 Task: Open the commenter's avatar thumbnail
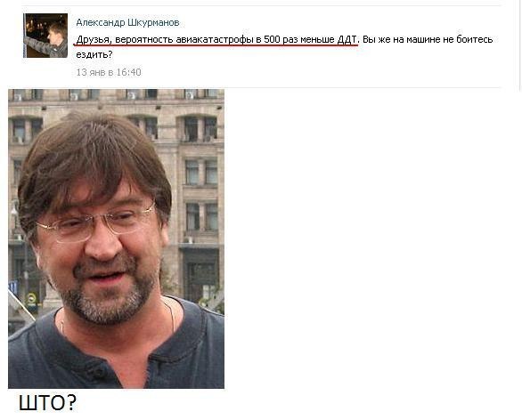pyautogui.click(x=45, y=36)
